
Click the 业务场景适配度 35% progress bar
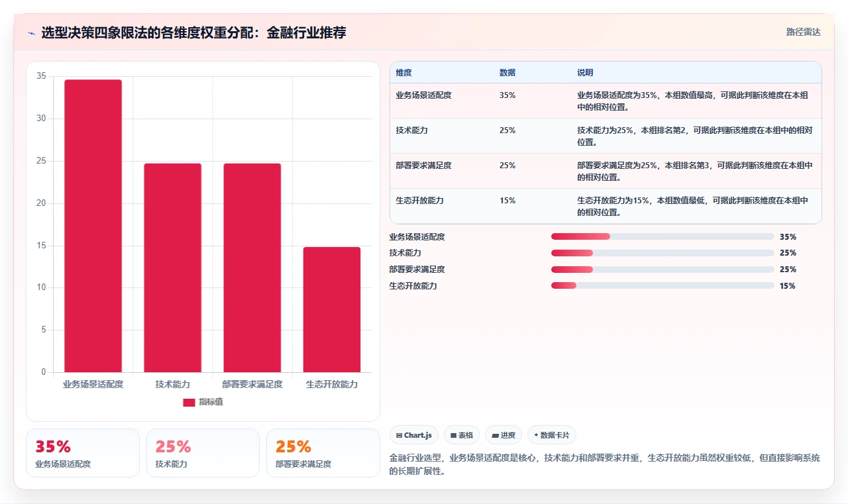[662, 236]
